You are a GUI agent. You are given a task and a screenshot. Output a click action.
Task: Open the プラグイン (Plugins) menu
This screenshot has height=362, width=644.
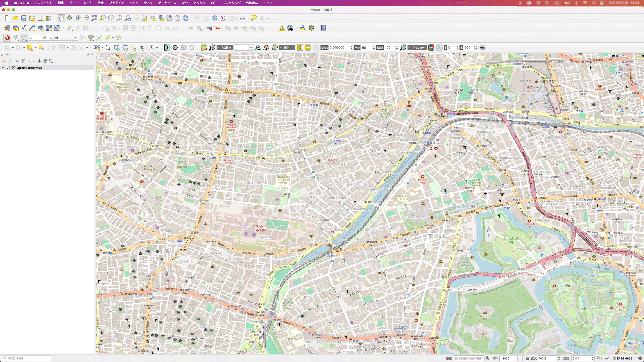pos(116,3)
